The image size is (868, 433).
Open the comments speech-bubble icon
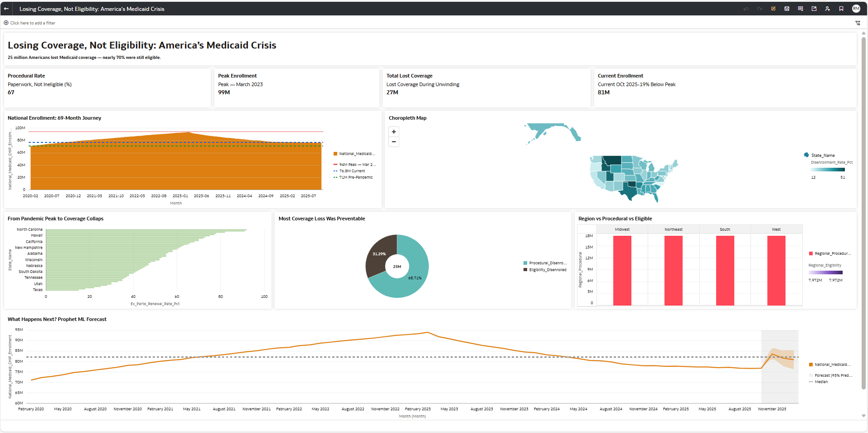click(800, 9)
